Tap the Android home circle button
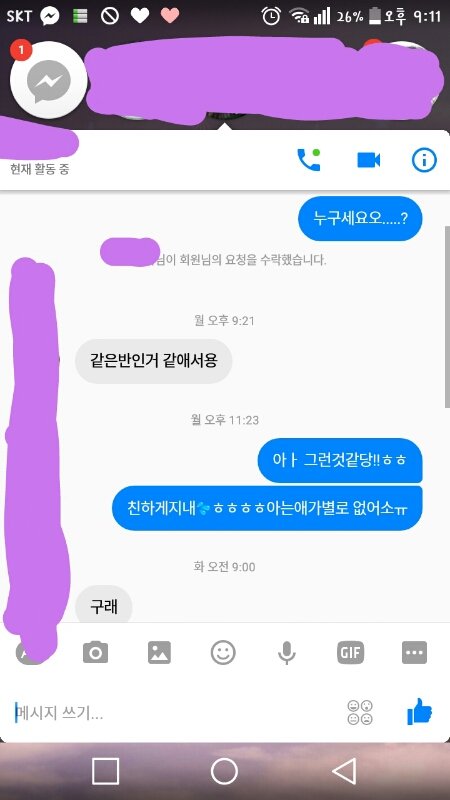Viewport: 450px width, 800px height. [224, 771]
